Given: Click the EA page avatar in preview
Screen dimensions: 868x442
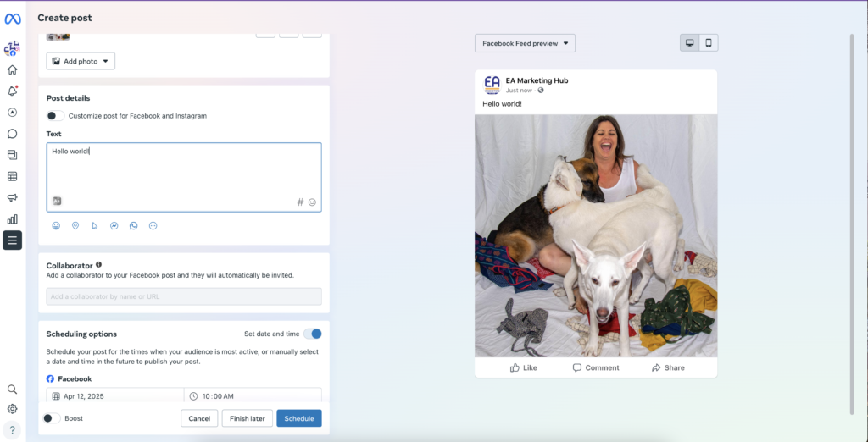Looking at the screenshot, I should tap(492, 86).
